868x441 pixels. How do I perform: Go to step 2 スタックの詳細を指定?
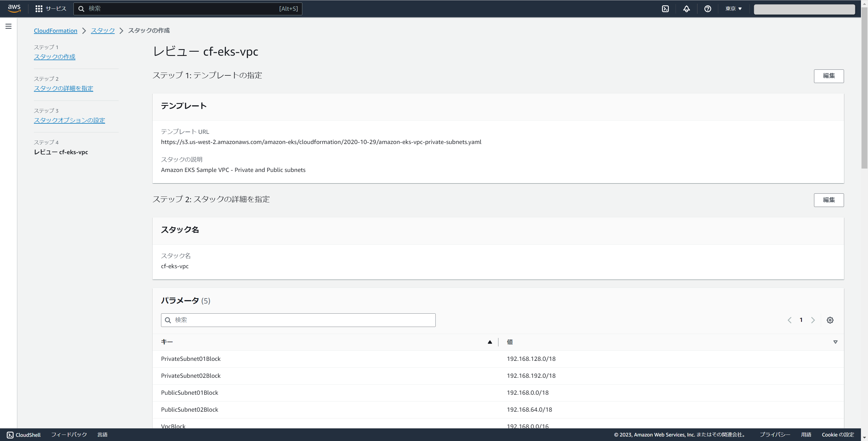click(63, 89)
